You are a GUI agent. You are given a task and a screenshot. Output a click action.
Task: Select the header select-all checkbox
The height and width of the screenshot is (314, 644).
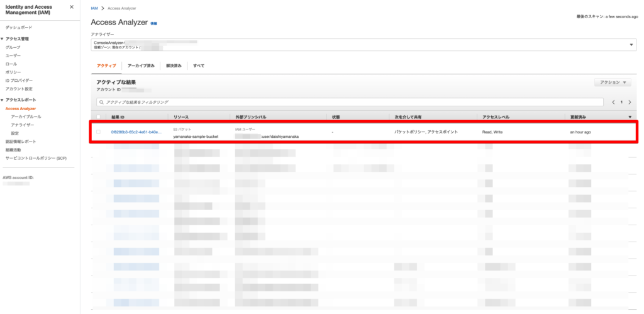tap(98, 117)
